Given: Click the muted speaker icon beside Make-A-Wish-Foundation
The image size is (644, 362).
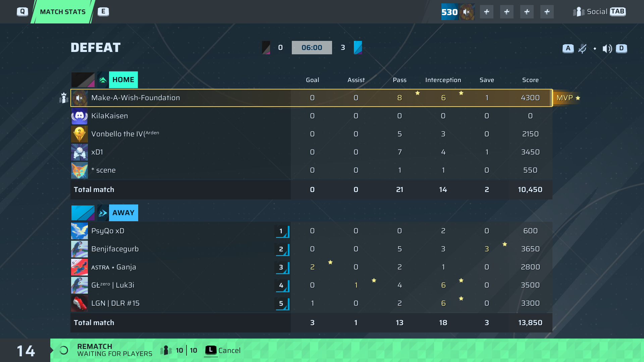Looking at the screenshot, I should point(79,98).
